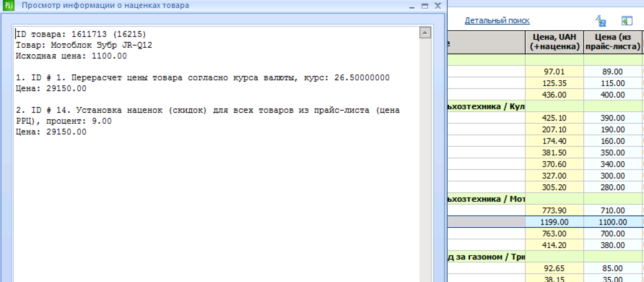
Task: Click the category row 'за газоном / Три'
Action: pos(545,257)
